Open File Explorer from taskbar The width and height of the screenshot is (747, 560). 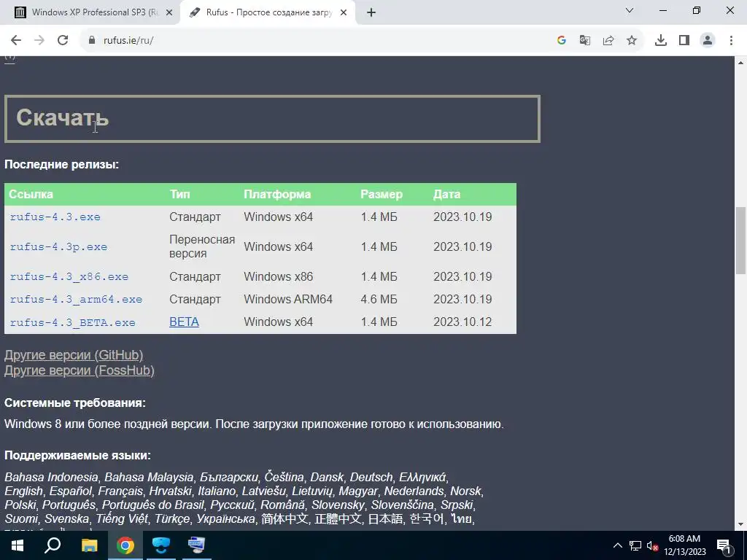point(89,545)
